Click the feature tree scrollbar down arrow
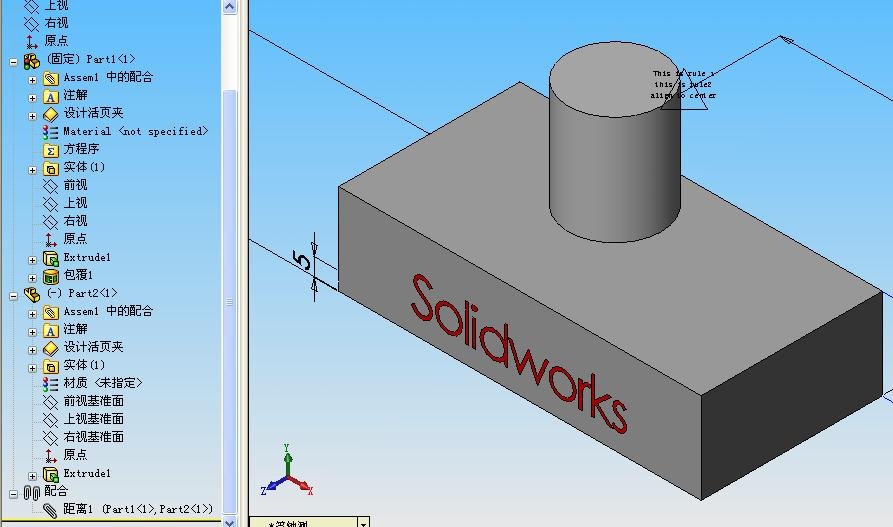893x527 pixels. (x=229, y=521)
